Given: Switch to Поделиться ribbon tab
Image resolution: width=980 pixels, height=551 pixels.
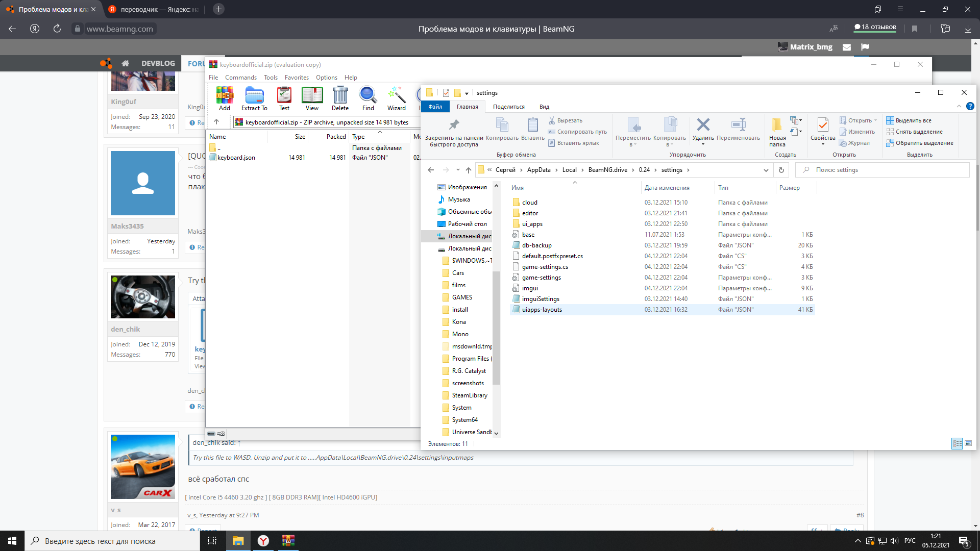Looking at the screenshot, I should [x=509, y=107].
